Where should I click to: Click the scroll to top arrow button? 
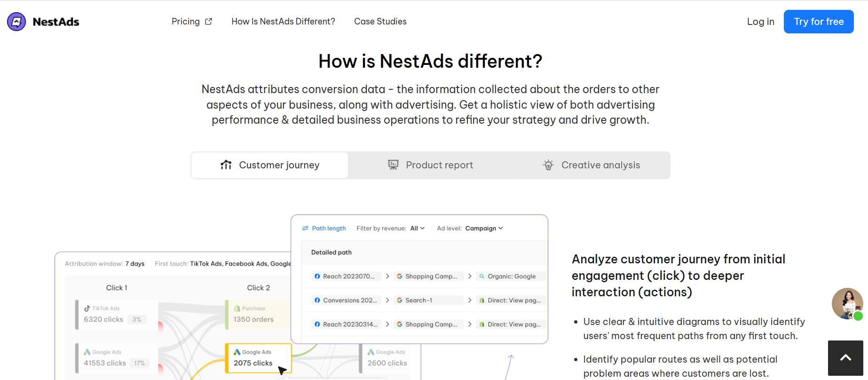(845, 358)
